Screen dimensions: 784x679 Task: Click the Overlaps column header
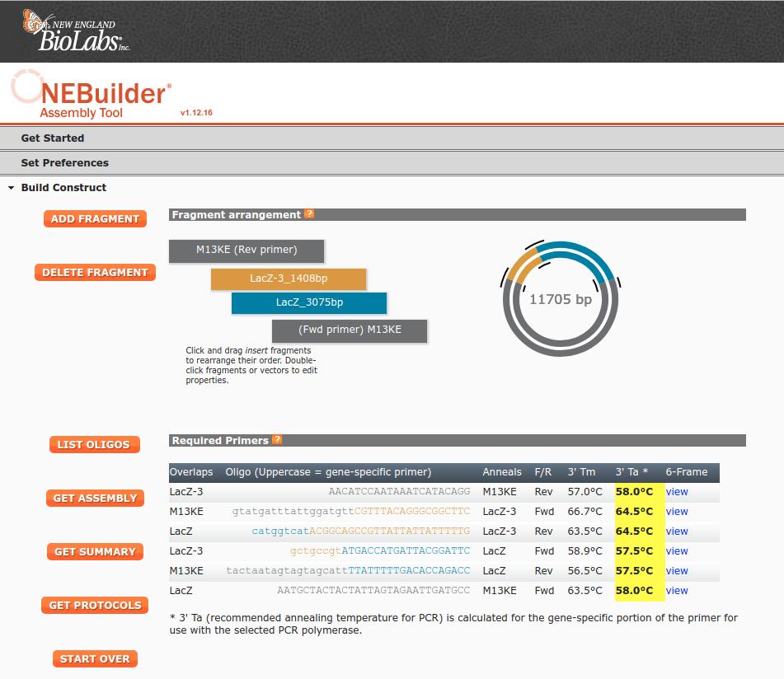pyautogui.click(x=191, y=472)
